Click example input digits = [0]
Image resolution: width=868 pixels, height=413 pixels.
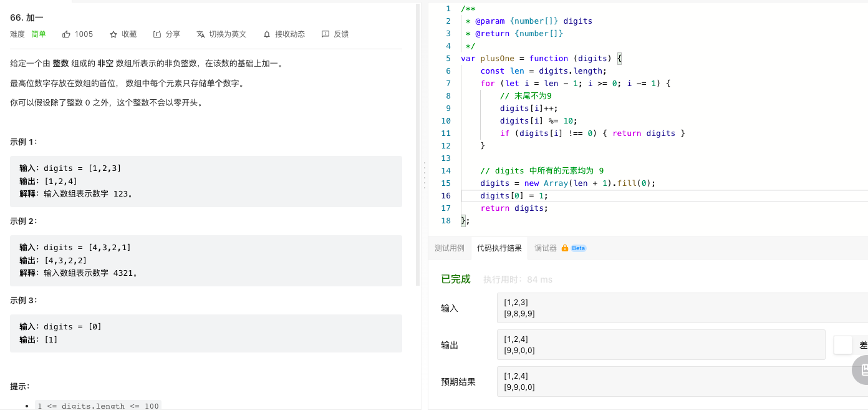click(72, 326)
